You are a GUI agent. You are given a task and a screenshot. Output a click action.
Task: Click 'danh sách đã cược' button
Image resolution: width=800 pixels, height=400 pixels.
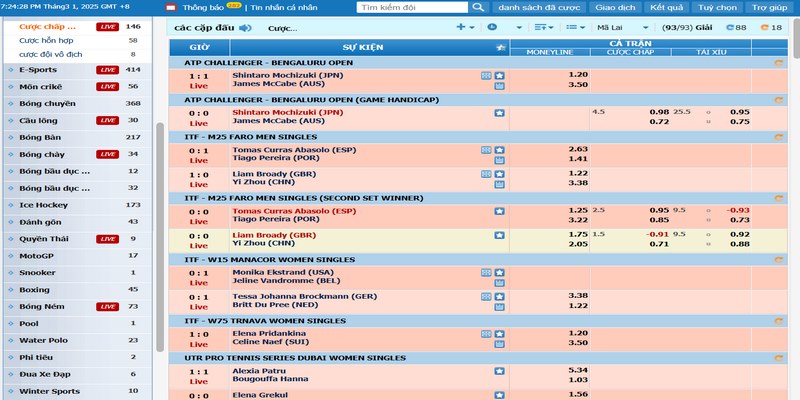point(539,7)
